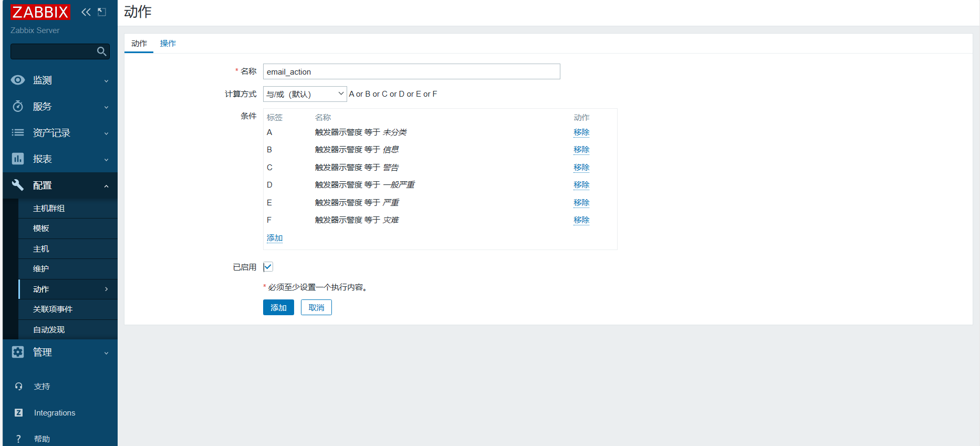Switch to the 操作 tab

(168, 43)
